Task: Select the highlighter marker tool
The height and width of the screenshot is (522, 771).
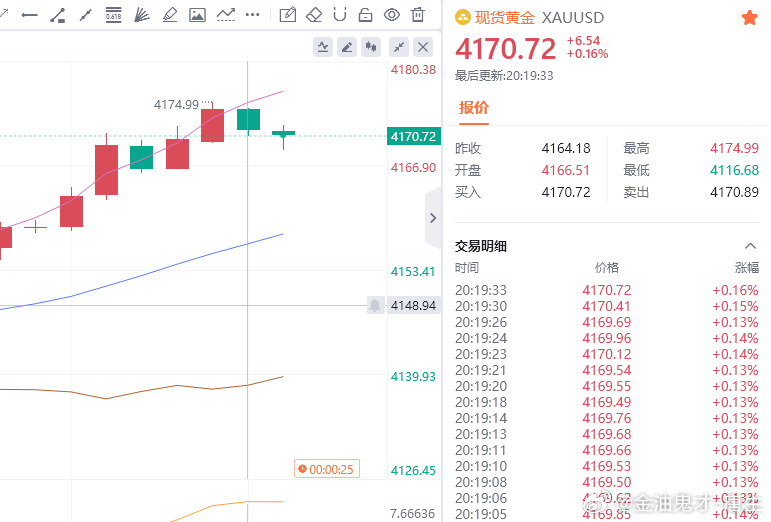Action: pos(170,15)
